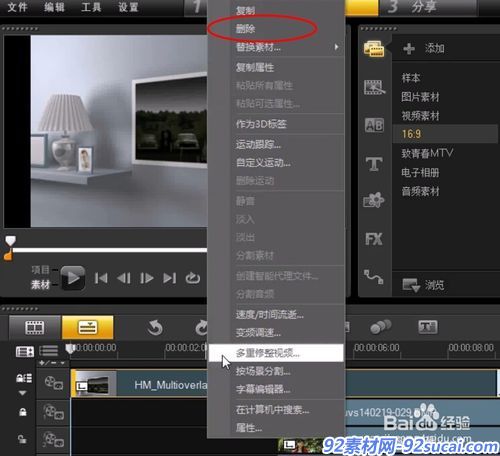Open 属性... at menu bottom
This screenshot has height=456, width=500.
[x=249, y=428]
